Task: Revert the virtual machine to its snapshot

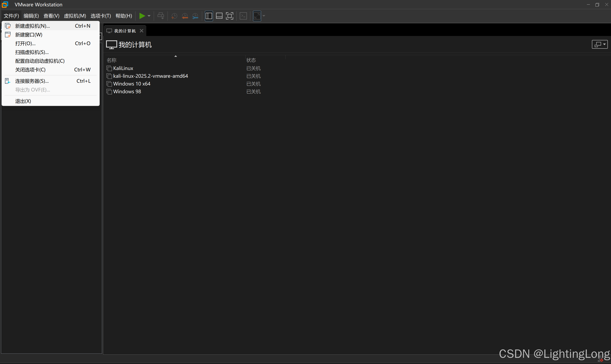Action: [x=185, y=16]
